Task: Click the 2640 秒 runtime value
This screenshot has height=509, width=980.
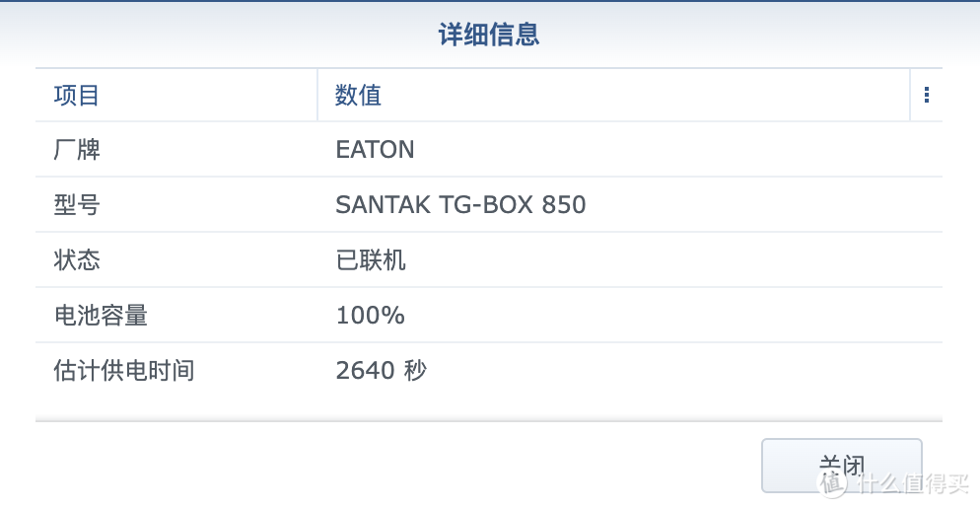Action: tap(381, 371)
